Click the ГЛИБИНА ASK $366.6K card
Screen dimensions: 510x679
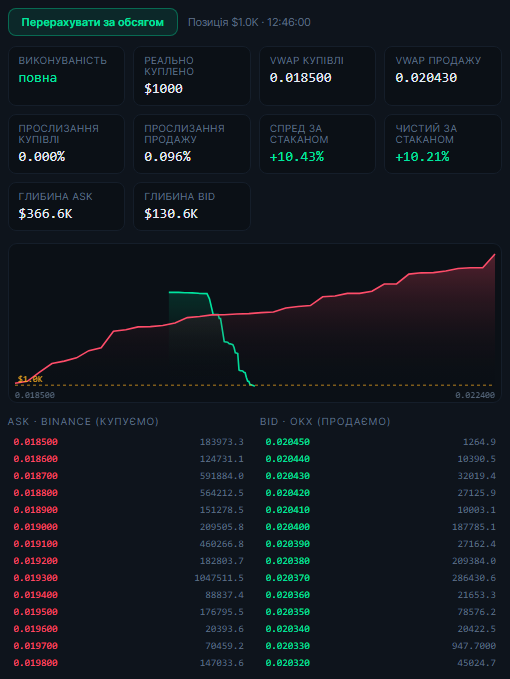click(x=66, y=206)
